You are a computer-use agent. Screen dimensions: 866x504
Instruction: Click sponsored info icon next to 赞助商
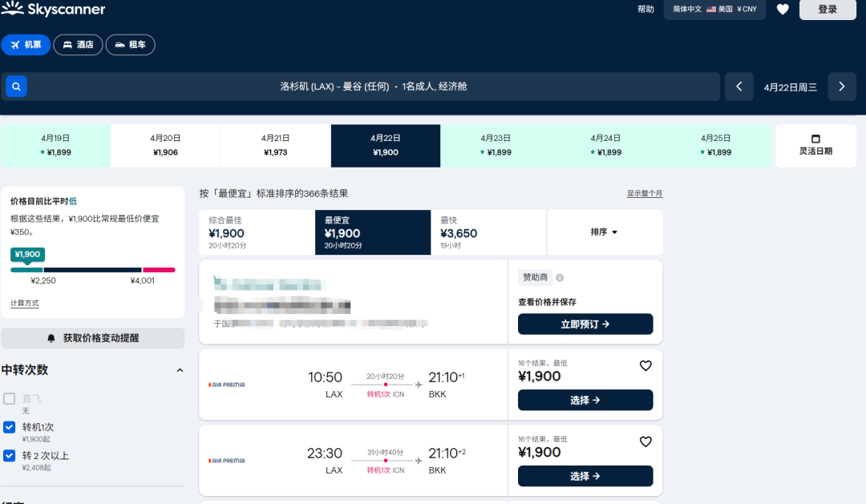click(560, 278)
